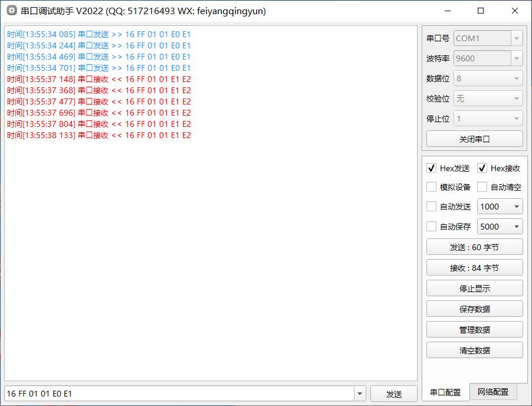Switch to the 网络配置 tab
Image resolution: width=532 pixels, height=406 pixels.
click(x=493, y=392)
